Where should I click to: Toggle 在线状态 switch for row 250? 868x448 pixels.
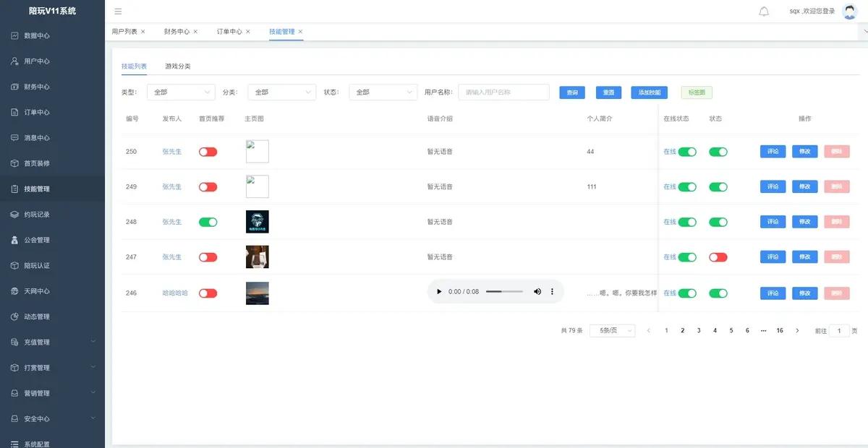[x=687, y=152]
